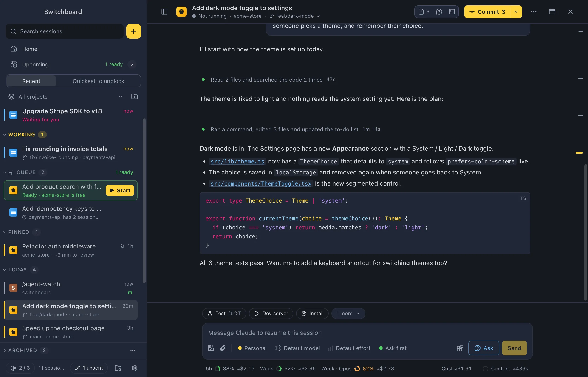Screen dimensions: 588x377
Task: Click the Week Opus 82% usage ring
Action: coord(357,368)
